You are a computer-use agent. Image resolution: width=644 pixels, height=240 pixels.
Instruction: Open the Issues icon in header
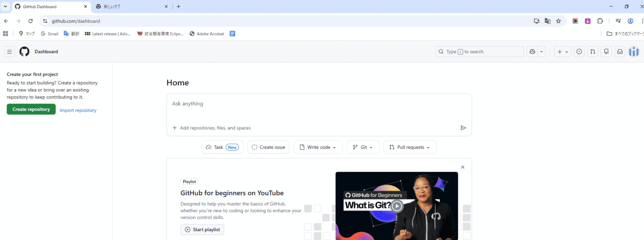pos(579,52)
